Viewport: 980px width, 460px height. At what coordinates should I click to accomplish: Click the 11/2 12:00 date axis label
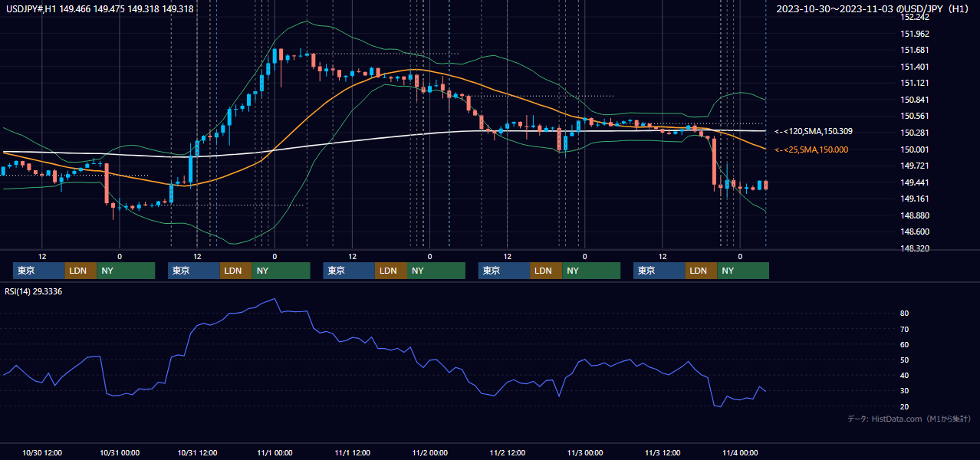(508, 453)
